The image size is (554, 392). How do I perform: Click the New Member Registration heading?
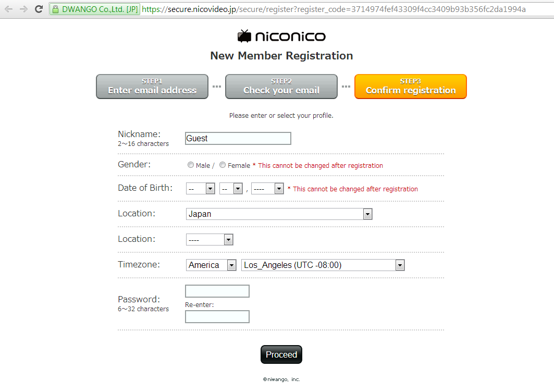point(281,56)
